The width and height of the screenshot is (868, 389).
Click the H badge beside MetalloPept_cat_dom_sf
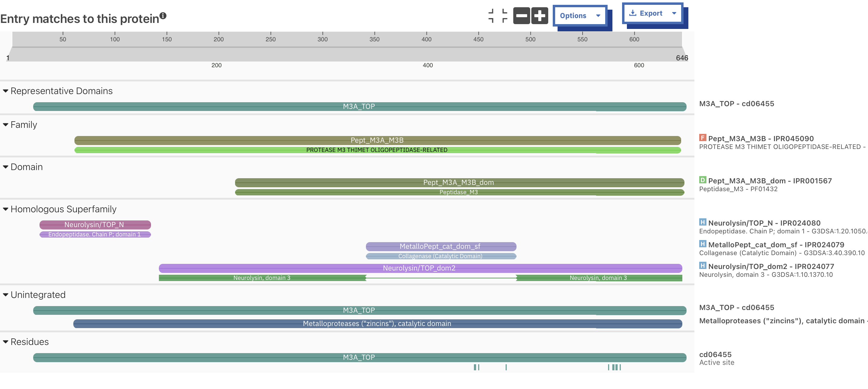coord(703,244)
